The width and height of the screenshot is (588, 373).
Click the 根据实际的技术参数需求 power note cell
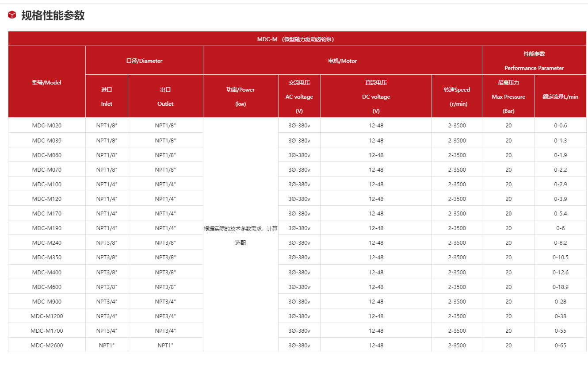click(241, 235)
